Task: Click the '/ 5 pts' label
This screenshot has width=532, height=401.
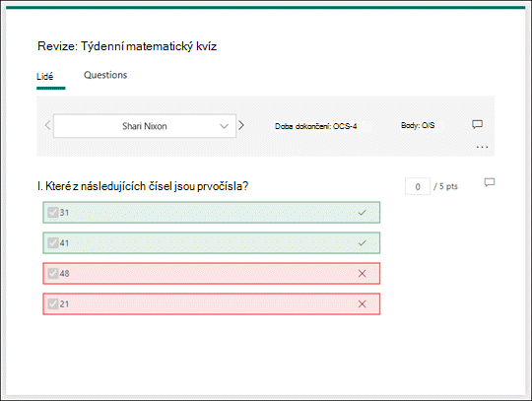Action: pyautogui.click(x=445, y=186)
